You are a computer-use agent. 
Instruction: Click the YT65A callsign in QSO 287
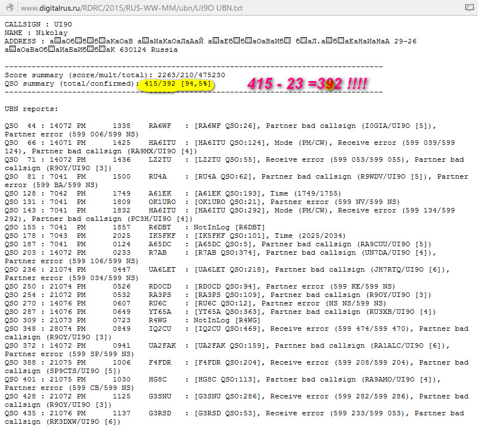[160, 312]
